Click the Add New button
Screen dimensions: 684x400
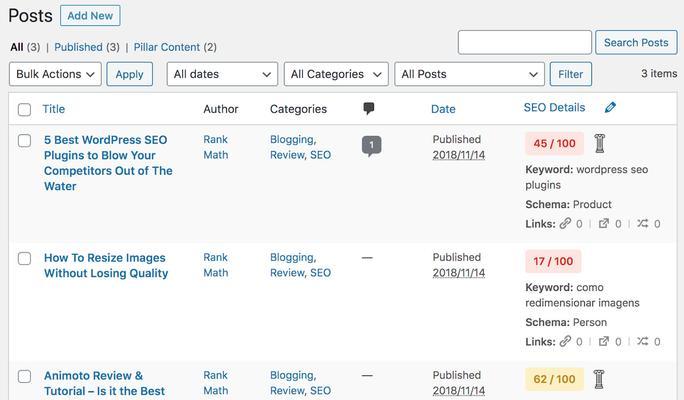(x=90, y=16)
